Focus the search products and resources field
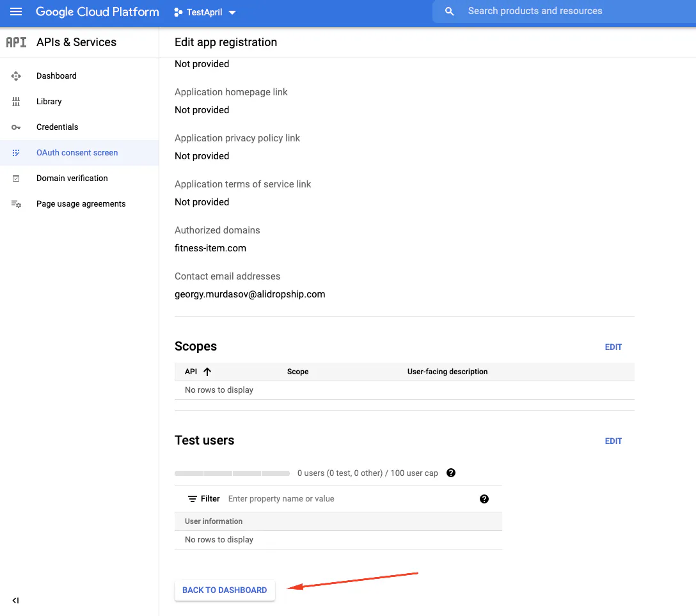The image size is (696, 616). (x=563, y=12)
